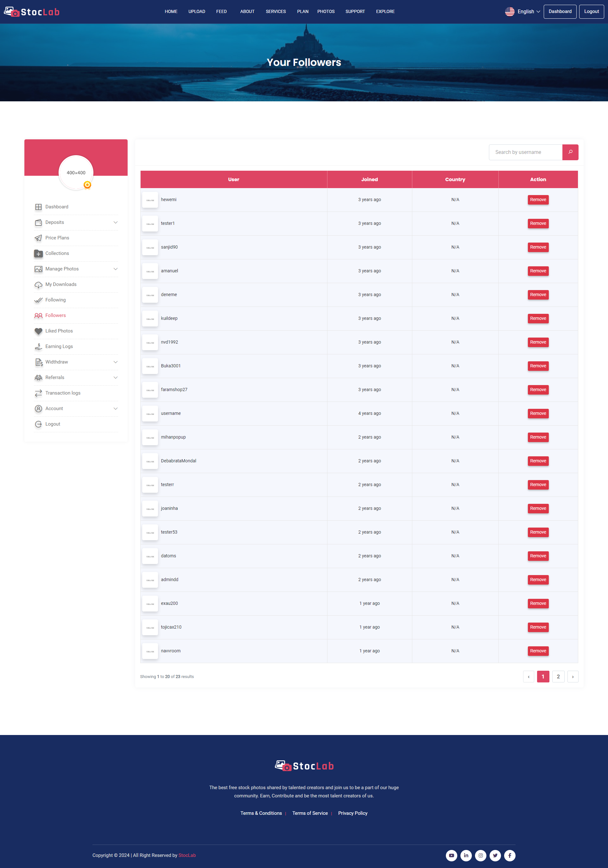Remove follower hewemi
Screen dimensions: 608x868
(x=538, y=200)
